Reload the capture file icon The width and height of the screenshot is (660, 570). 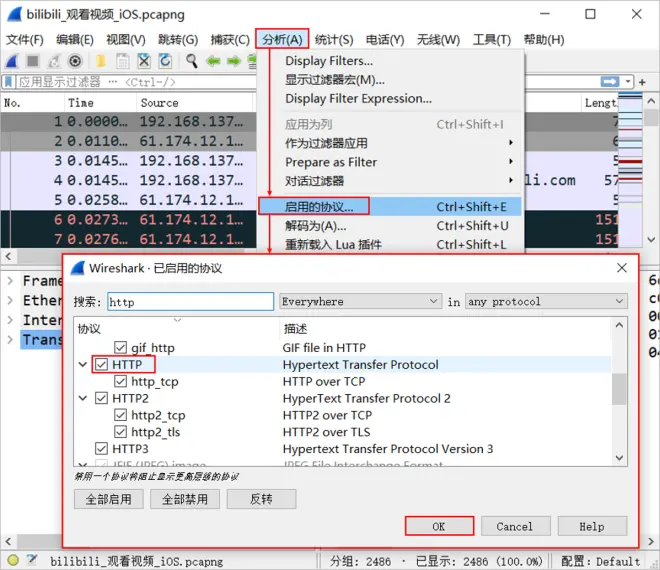pos(165,61)
